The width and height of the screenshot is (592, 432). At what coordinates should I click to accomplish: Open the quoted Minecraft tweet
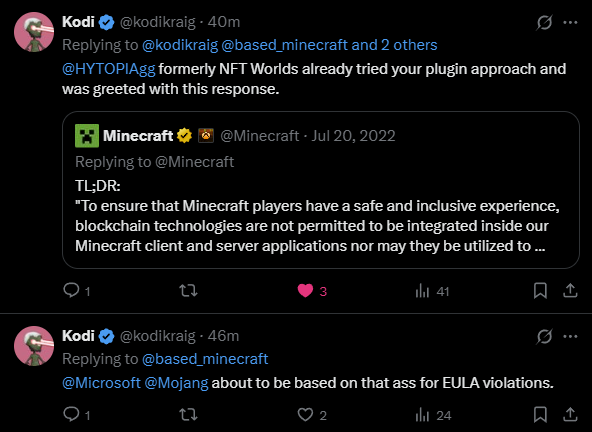click(x=321, y=190)
